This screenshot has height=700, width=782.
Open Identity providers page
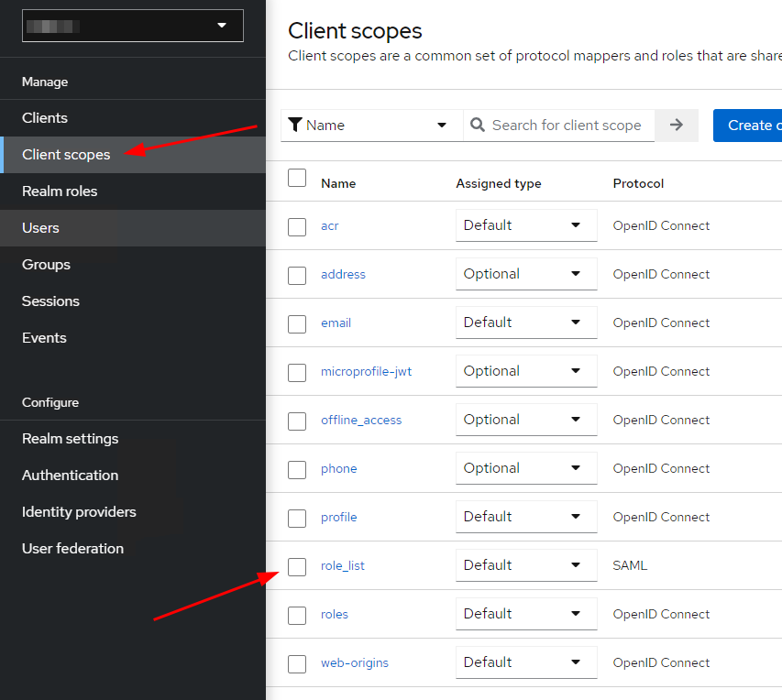(x=79, y=512)
